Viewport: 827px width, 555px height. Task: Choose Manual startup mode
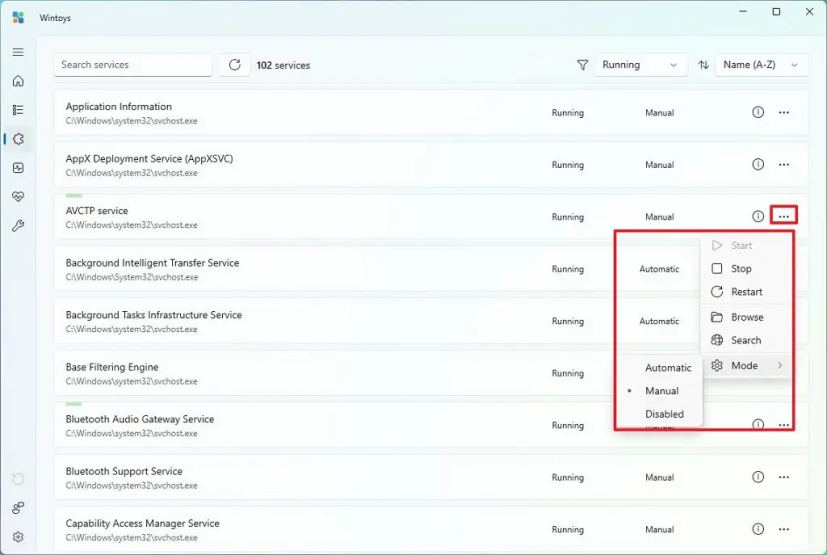[660, 391]
